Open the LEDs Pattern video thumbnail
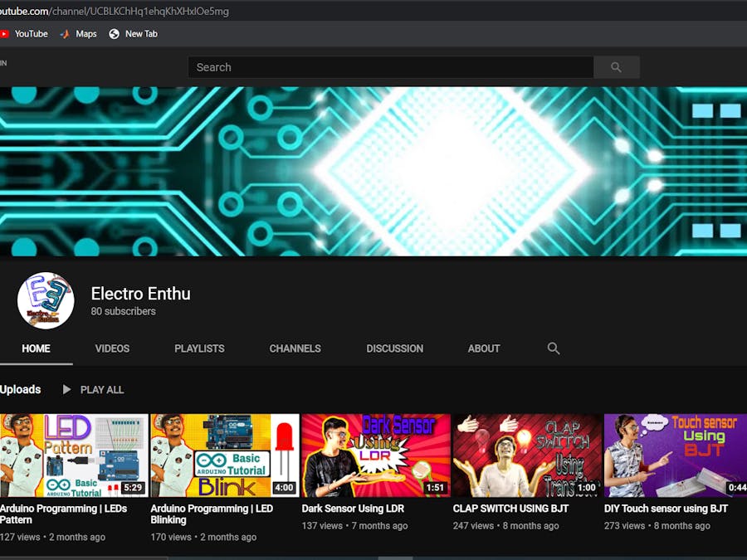This screenshot has width=747, height=560. pos(74,455)
